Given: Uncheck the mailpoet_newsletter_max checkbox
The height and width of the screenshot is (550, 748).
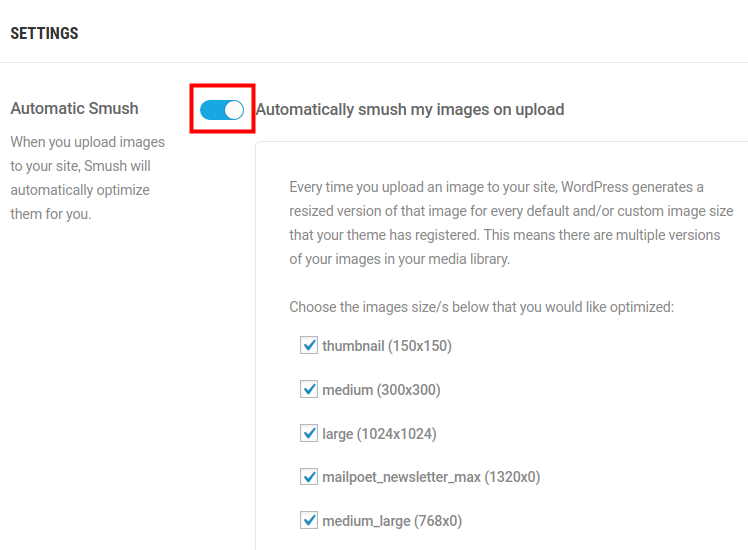Looking at the screenshot, I should 309,477.
